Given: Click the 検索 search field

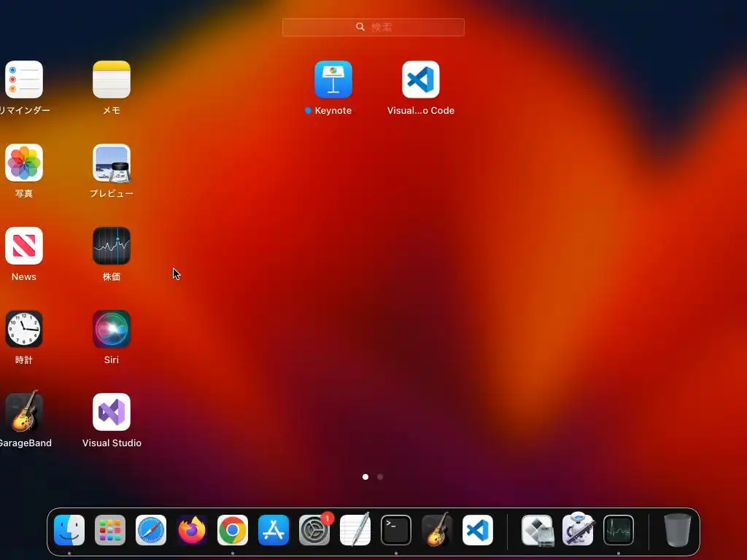Looking at the screenshot, I should (x=373, y=27).
